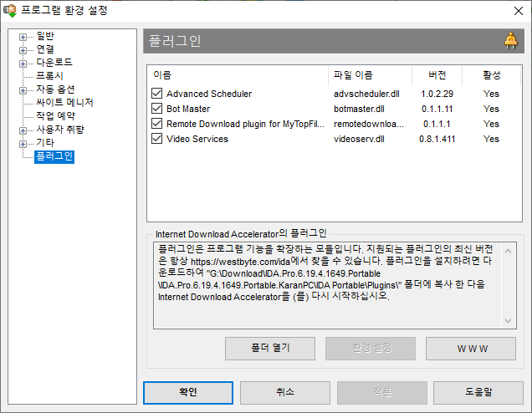This screenshot has height=413, width=532.
Task: Click the Bot Master plugin name
Action: tap(188, 109)
